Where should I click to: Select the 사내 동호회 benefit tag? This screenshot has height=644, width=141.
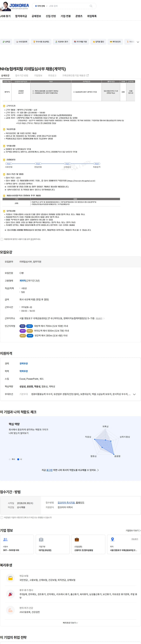click(x=21, y=42)
